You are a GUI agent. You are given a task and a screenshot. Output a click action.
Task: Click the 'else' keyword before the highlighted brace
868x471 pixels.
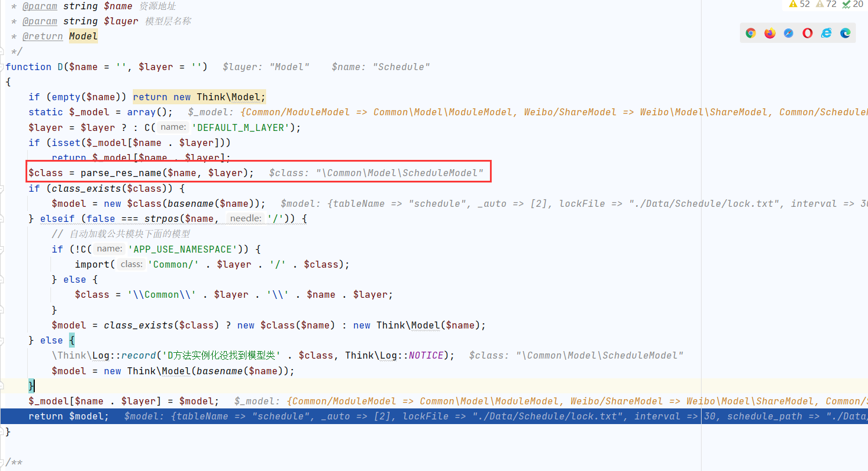coord(52,340)
